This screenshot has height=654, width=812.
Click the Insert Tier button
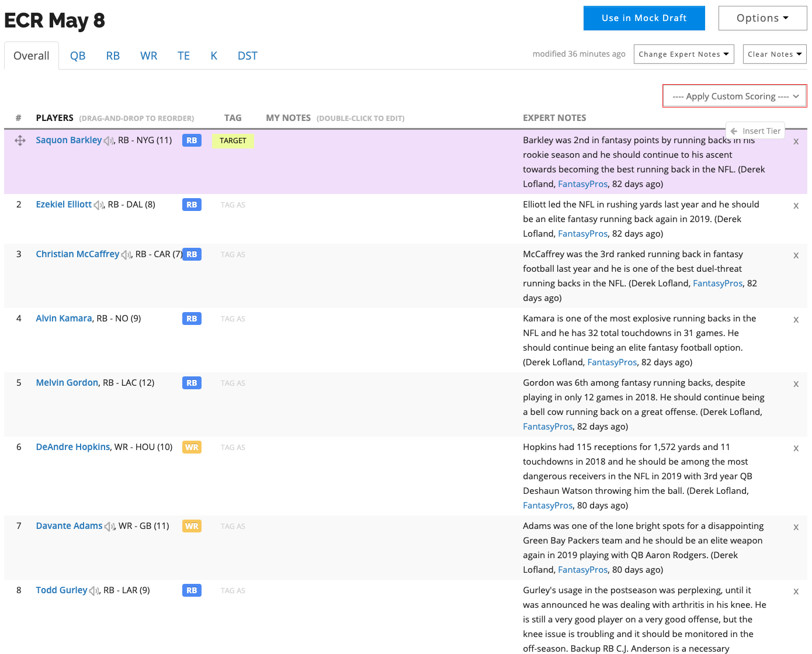[x=755, y=131]
